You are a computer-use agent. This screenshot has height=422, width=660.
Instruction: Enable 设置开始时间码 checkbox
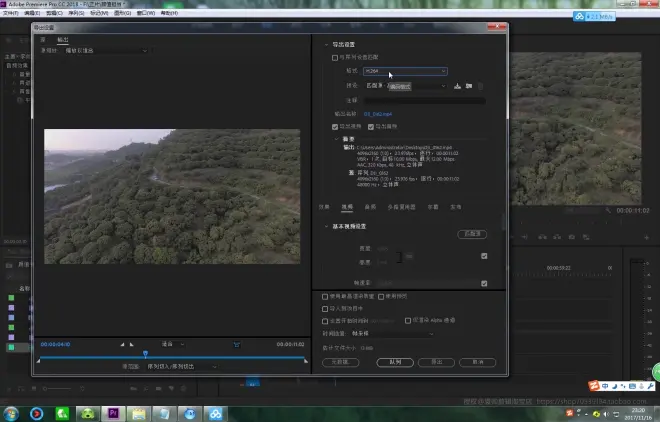(x=325, y=321)
